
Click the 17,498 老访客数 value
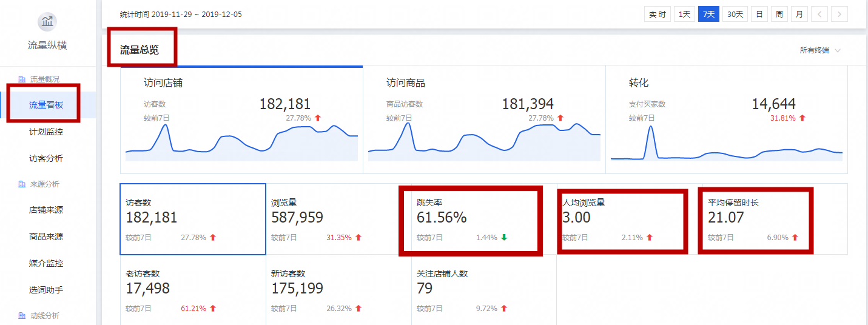point(148,289)
